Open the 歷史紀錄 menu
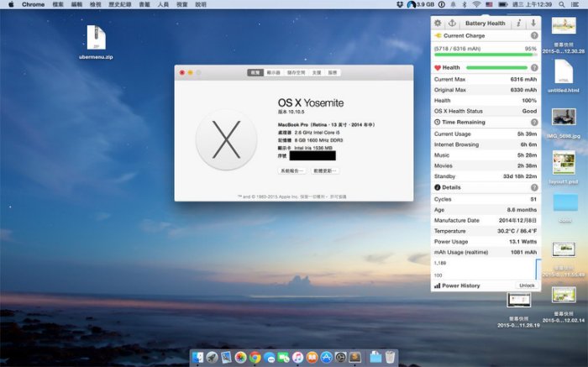Image resolution: width=588 pixels, height=367 pixels. click(x=120, y=4)
